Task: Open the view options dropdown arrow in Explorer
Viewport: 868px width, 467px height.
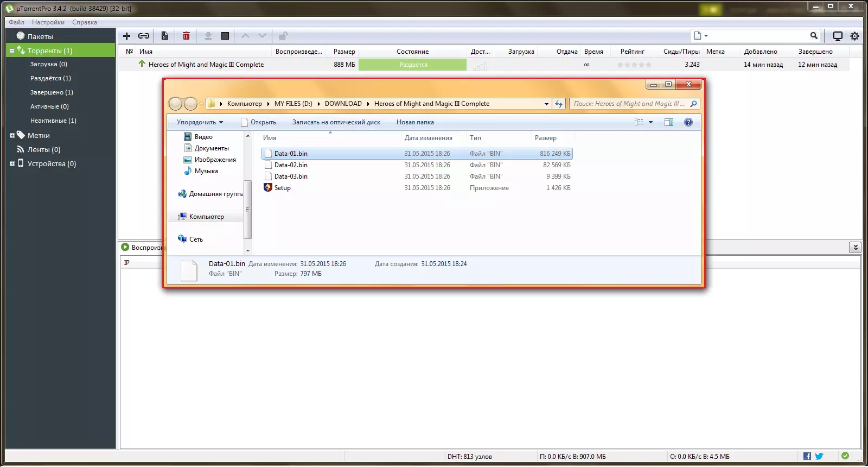Action: click(651, 122)
